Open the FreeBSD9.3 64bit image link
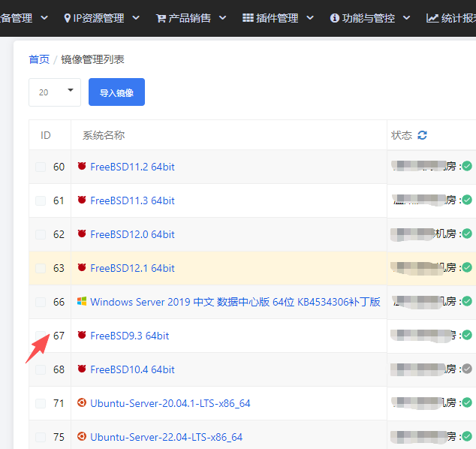 129,336
